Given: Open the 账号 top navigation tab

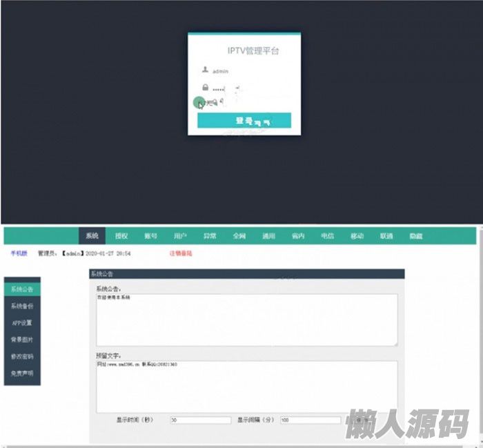Looking at the screenshot, I should click(x=150, y=236).
